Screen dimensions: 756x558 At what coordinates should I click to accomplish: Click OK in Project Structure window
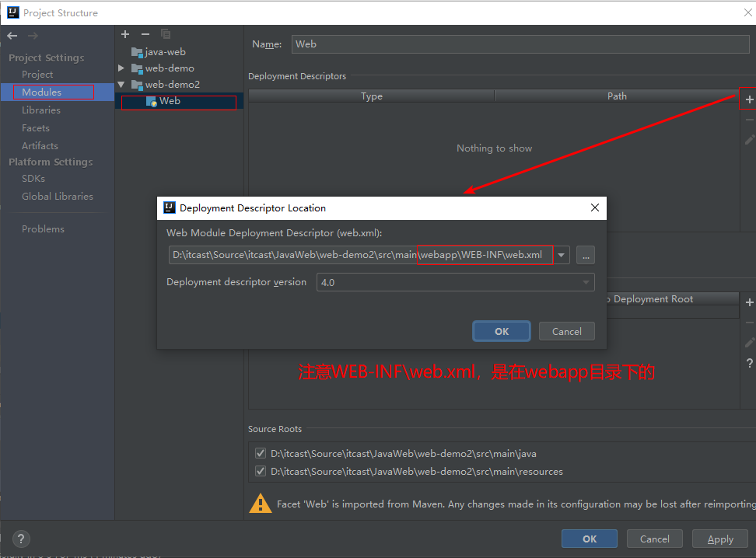(590, 539)
